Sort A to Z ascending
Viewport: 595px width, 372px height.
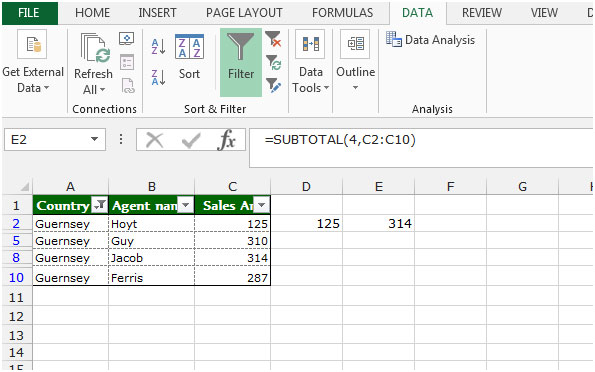158,47
